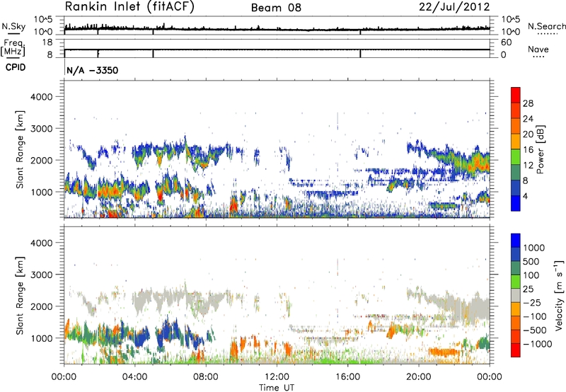Click the 'Time UT' axis label

[277, 388]
